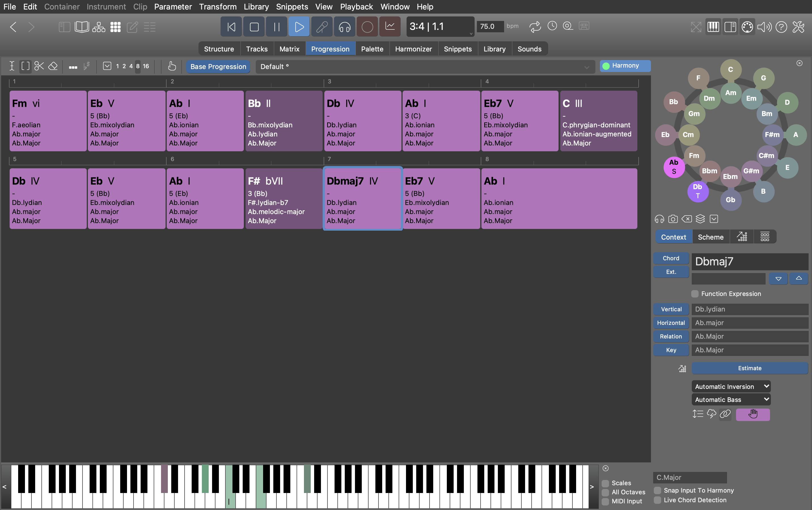This screenshot has width=812, height=510.
Task: Open the Transform menu
Action: pyautogui.click(x=217, y=7)
